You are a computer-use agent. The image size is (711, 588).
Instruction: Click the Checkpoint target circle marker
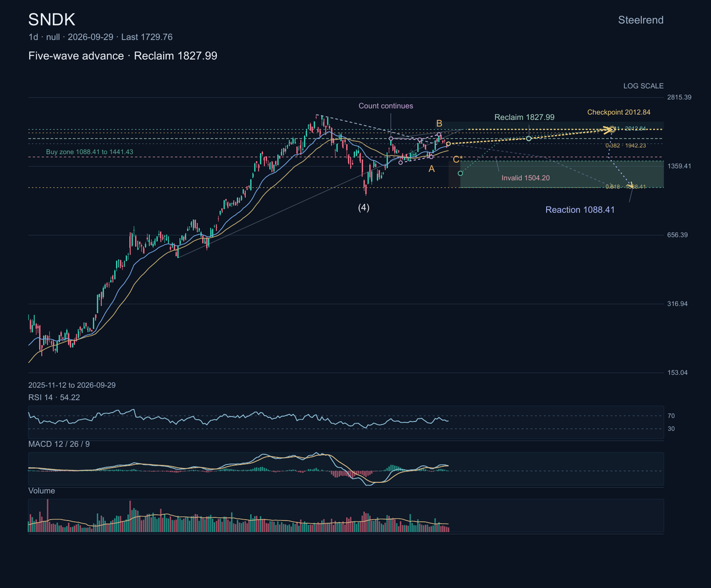coord(613,129)
